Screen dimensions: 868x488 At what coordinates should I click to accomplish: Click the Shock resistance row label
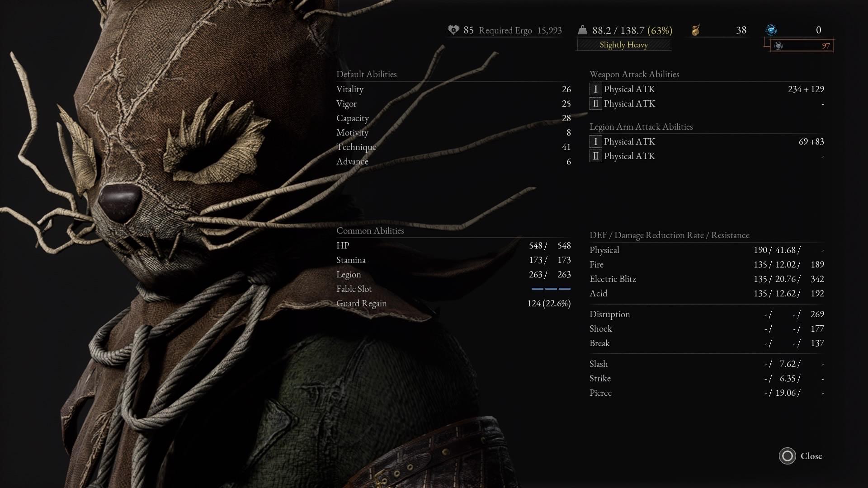(x=600, y=328)
